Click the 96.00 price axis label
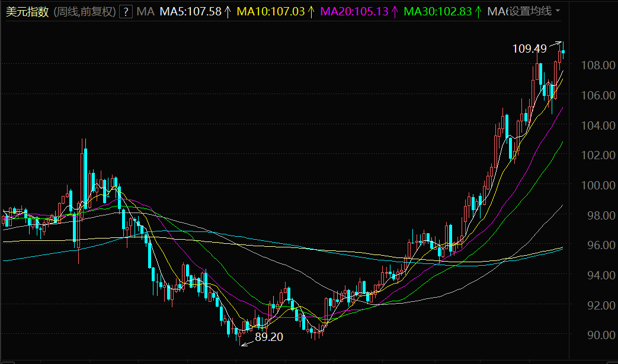This screenshot has height=364, width=618. [601, 245]
